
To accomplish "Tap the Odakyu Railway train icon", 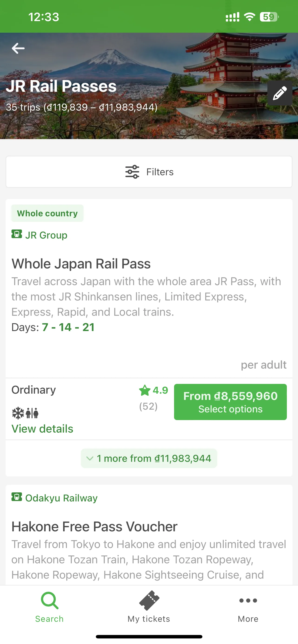I will (x=17, y=497).
